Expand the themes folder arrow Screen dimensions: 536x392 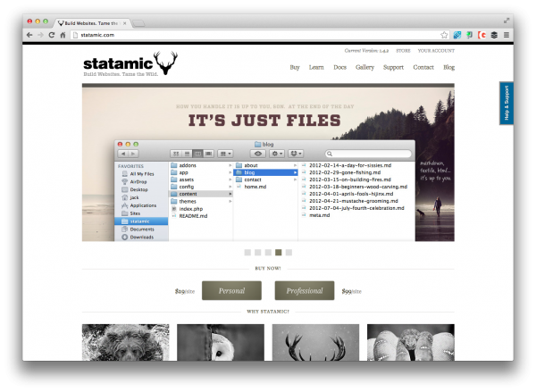(230, 201)
